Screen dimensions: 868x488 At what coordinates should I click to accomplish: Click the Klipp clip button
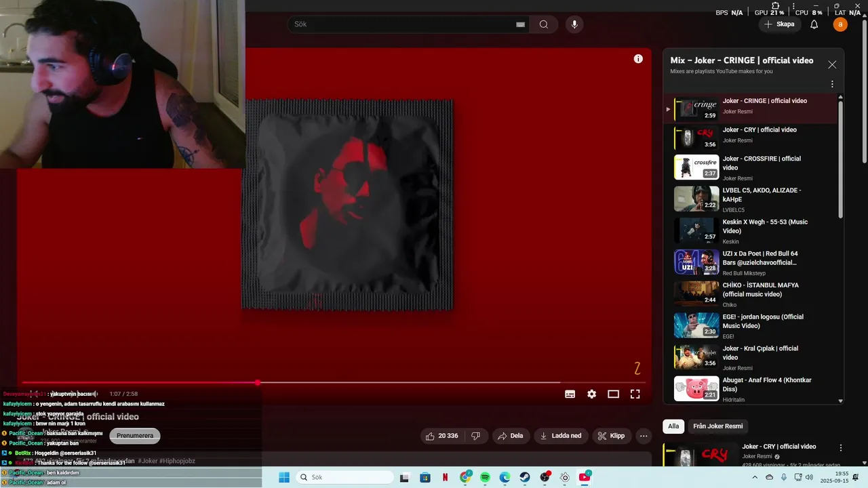point(612,436)
